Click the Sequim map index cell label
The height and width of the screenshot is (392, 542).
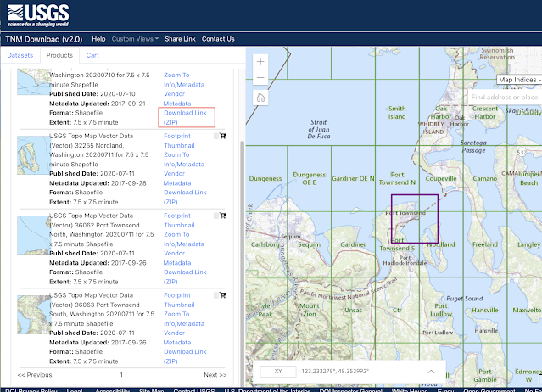[x=309, y=244]
